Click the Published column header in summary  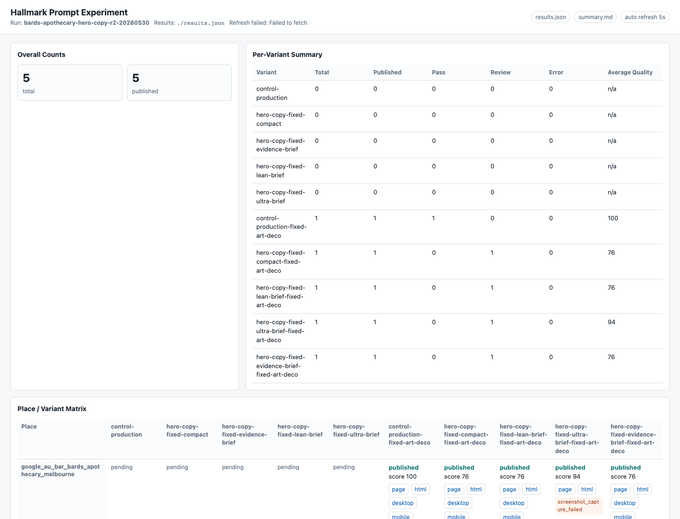pyautogui.click(x=387, y=72)
